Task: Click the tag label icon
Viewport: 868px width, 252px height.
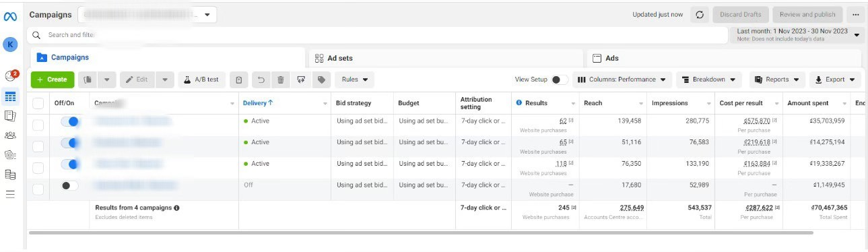Action: (x=321, y=80)
